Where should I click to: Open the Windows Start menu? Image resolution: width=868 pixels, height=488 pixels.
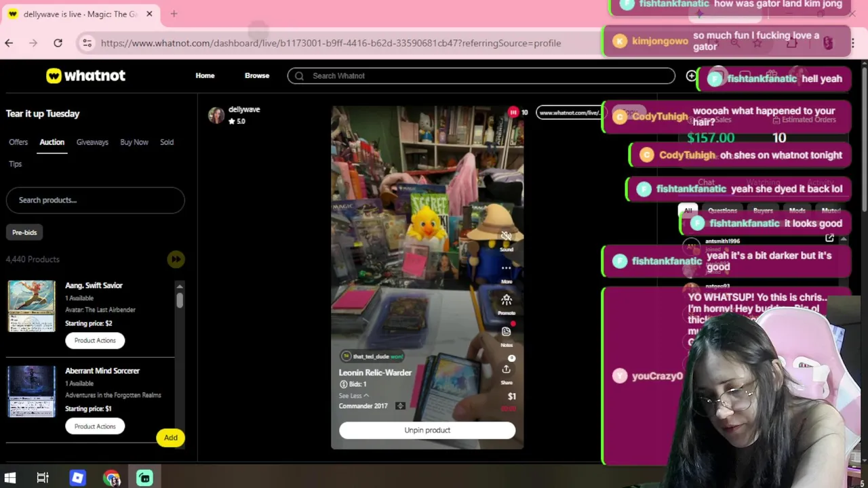9,478
